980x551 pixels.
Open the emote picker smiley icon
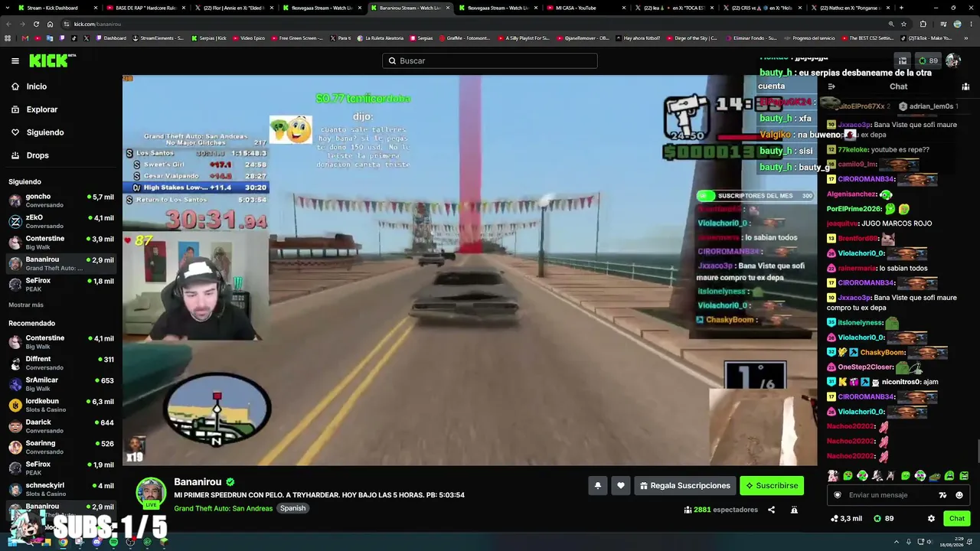pyautogui.click(x=959, y=495)
